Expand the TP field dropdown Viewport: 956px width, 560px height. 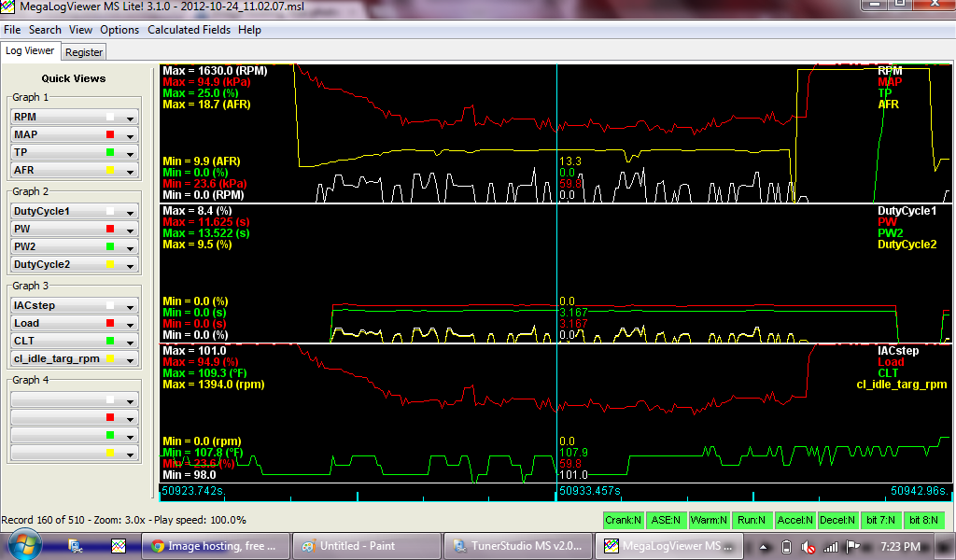click(x=130, y=152)
